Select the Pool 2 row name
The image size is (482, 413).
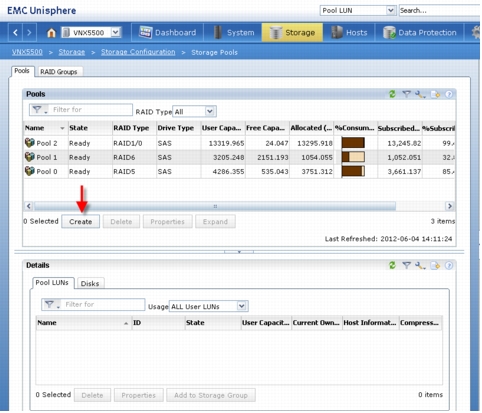coord(47,143)
